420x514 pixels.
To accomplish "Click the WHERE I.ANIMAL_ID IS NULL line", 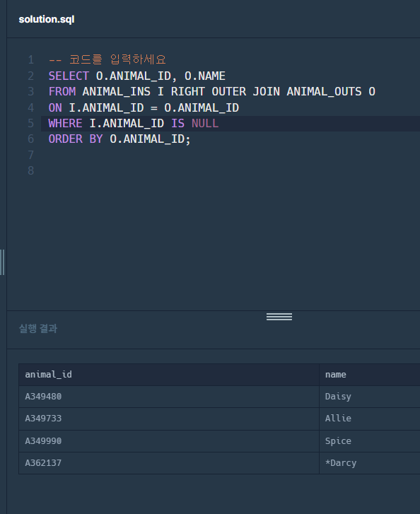I will tap(134, 124).
